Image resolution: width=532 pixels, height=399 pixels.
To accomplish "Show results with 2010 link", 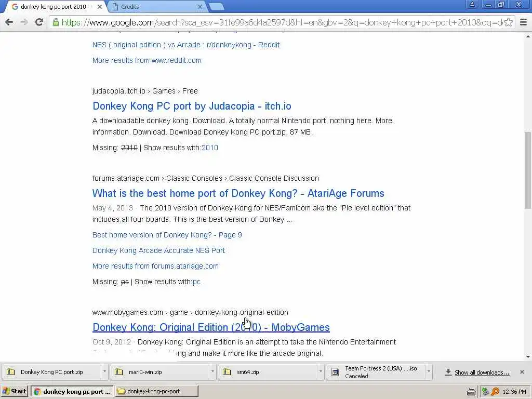I will coord(210,148).
